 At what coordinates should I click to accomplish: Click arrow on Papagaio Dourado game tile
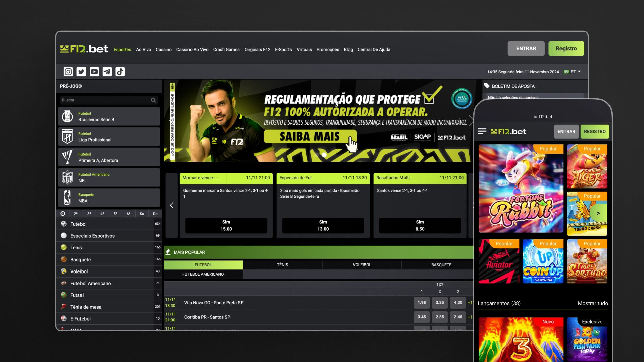(x=598, y=213)
